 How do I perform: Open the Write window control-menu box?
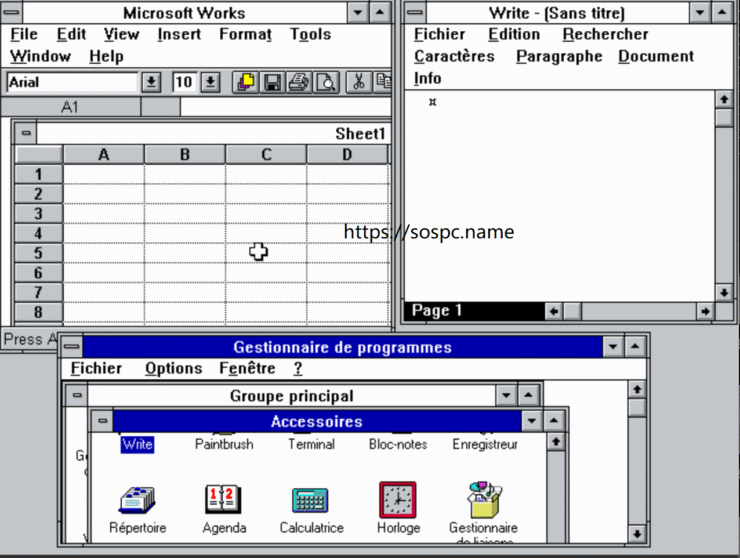coord(415,12)
